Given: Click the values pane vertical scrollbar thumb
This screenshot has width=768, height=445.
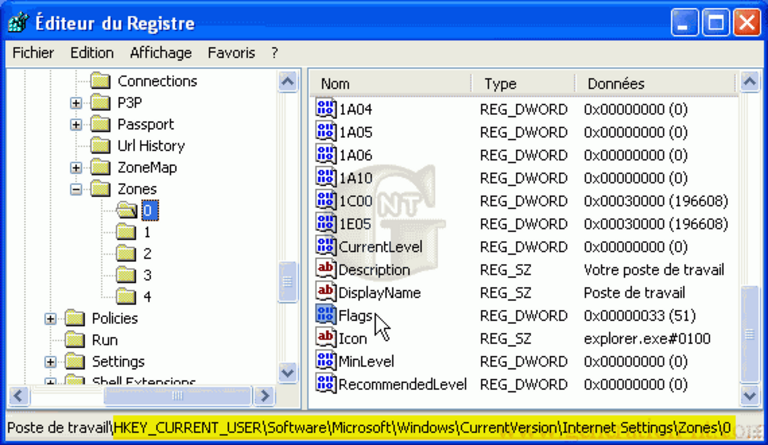Looking at the screenshot, I should pyautogui.click(x=750, y=334).
